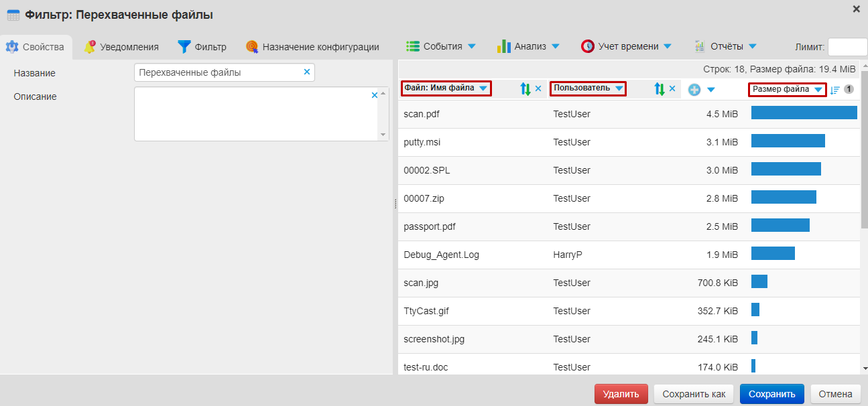Click the blue Save button
868x406 pixels.
tap(771, 394)
